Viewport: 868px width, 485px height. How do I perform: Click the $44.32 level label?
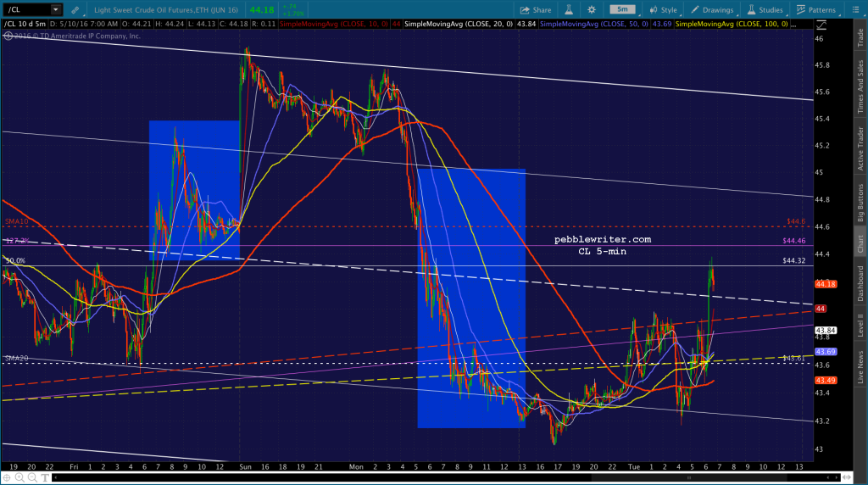point(794,261)
